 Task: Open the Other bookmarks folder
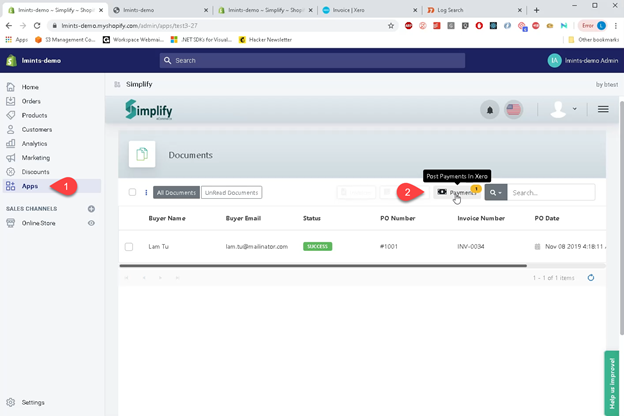coord(593,39)
